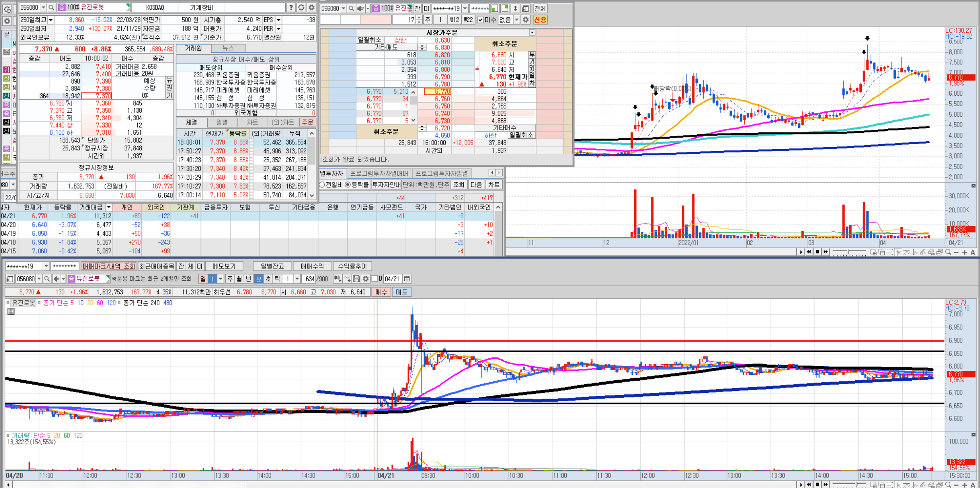Click the up-down arrow icon in order window header
The width and height of the screenshot is (980, 488).
(515, 8)
